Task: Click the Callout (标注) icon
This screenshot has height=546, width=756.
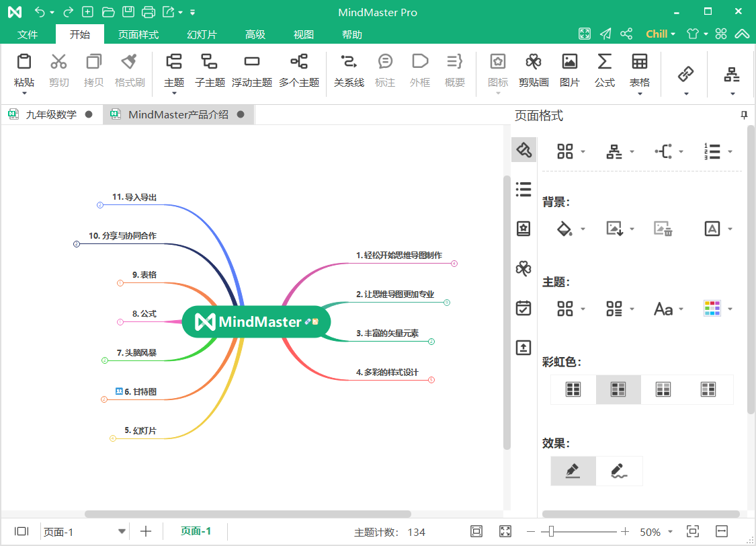Action: [385, 62]
